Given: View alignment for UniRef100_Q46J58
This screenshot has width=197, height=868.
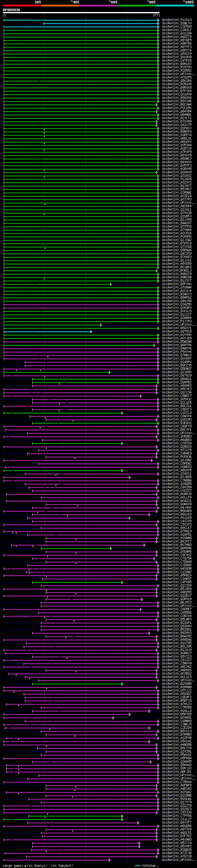Looking at the screenshot, I should click(177, 301).
